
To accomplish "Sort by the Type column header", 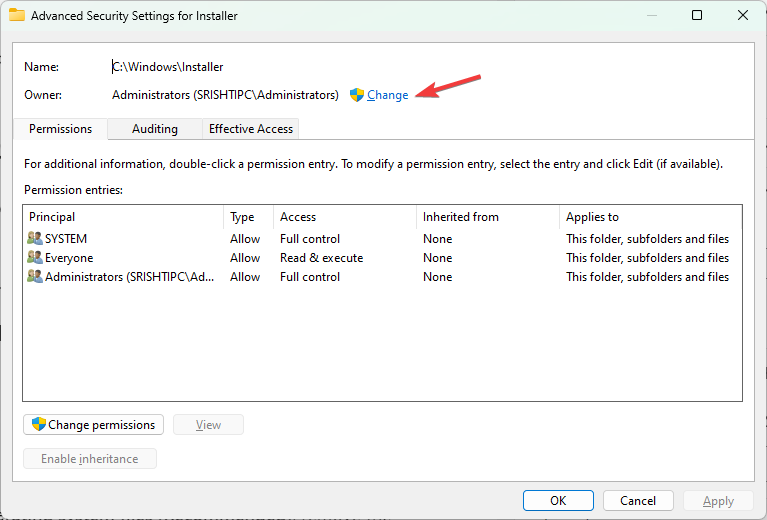I will tap(248, 217).
